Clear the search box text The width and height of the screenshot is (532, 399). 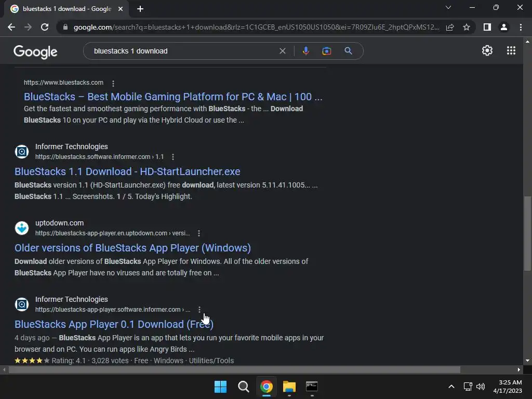point(282,51)
